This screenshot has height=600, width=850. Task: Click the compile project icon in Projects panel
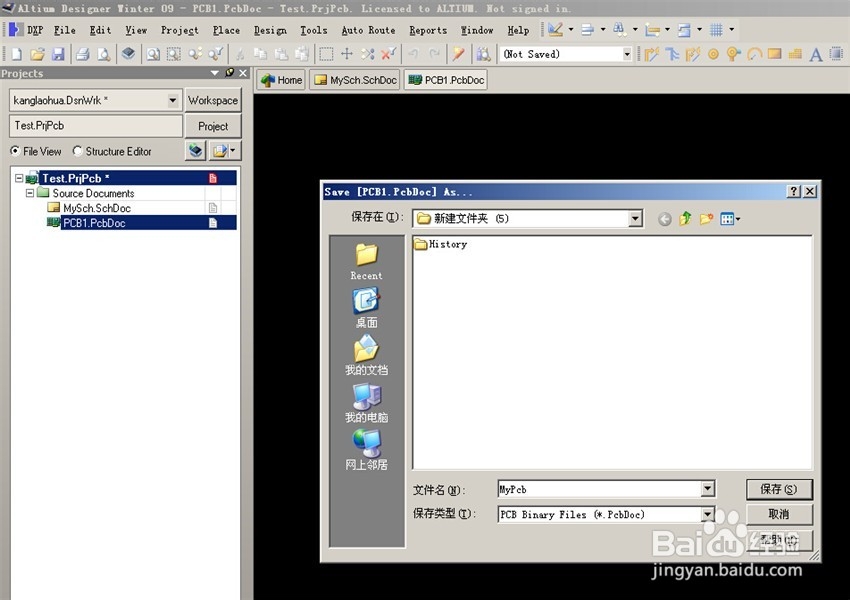point(195,151)
